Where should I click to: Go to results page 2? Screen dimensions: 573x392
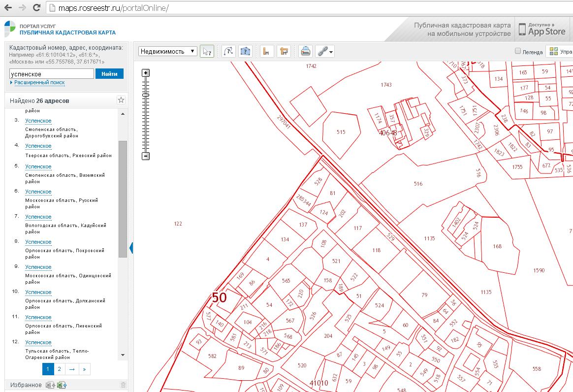click(x=60, y=369)
